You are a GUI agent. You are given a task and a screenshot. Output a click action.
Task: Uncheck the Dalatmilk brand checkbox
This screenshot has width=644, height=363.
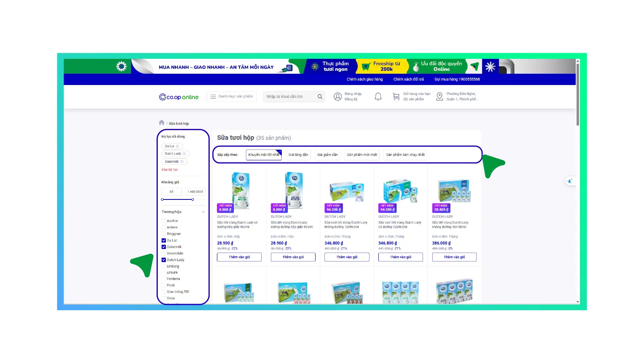(164, 247)
